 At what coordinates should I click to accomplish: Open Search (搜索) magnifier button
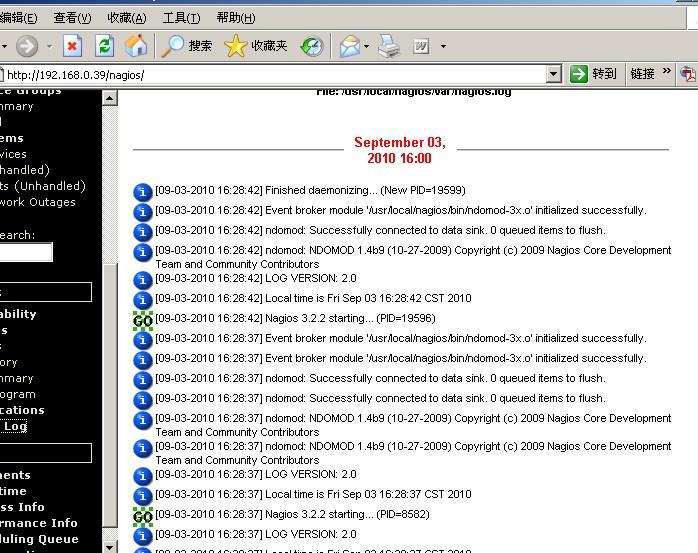(187, 46)
